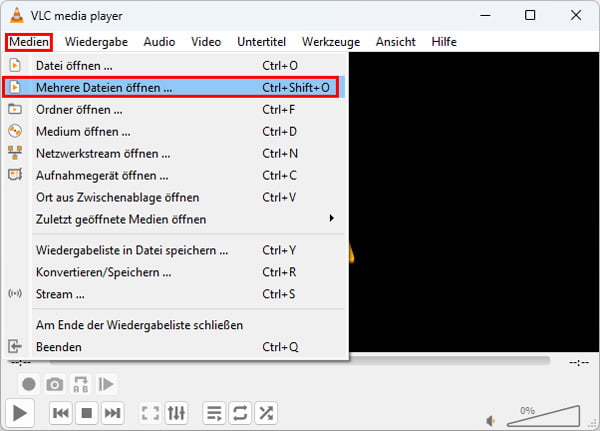Click the capture card icon beside 'Aufnahmegerät öffnen'
The width and height of the screenshot is (600, 431).
pyautogui.click(x=15, y=175)
